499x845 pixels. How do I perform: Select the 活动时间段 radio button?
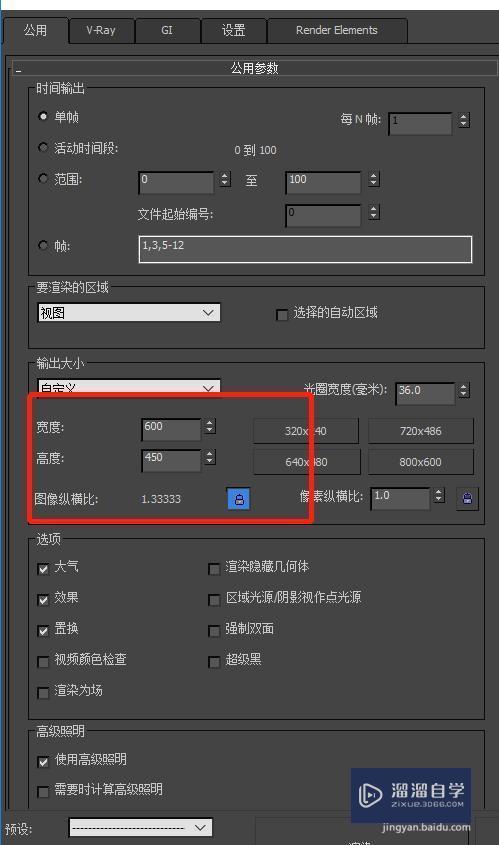pos(43,147)
